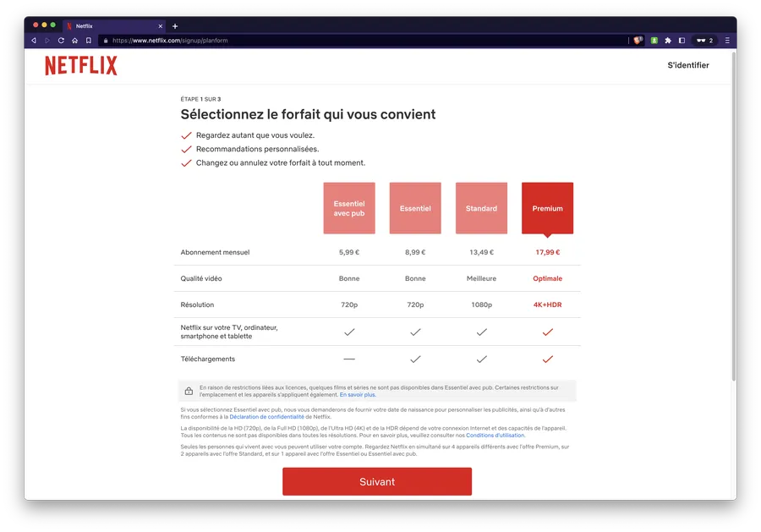Image resolution: width=761 pixels, height=532 pixels.
Task: Click the Essentiel Téléchargements checkmark
Action: point(415,359)
